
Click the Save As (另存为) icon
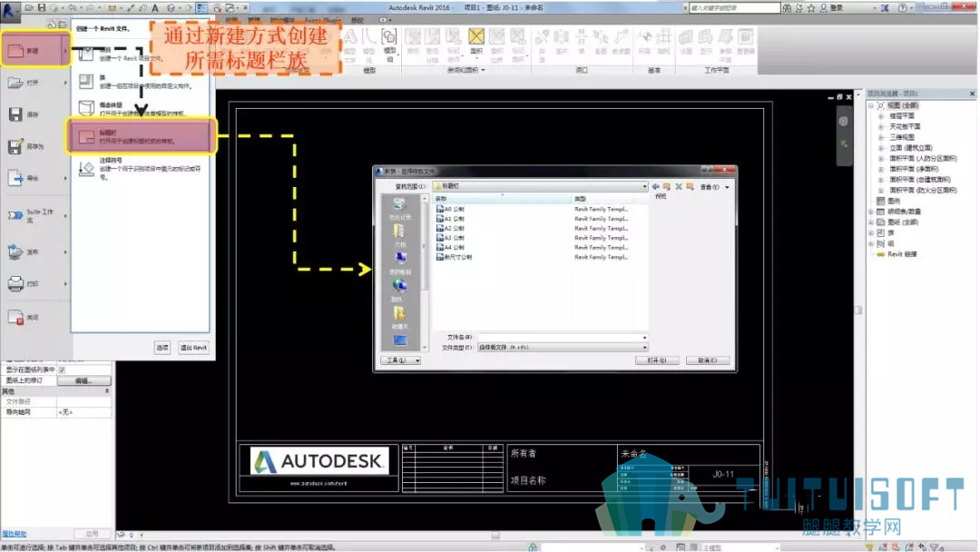[x=15, y=146]
